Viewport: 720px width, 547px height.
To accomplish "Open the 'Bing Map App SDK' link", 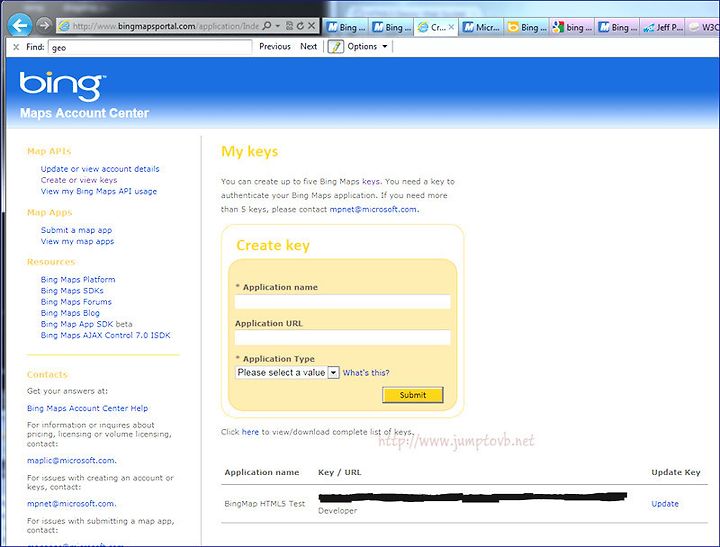I will click(x=77, y=324).
